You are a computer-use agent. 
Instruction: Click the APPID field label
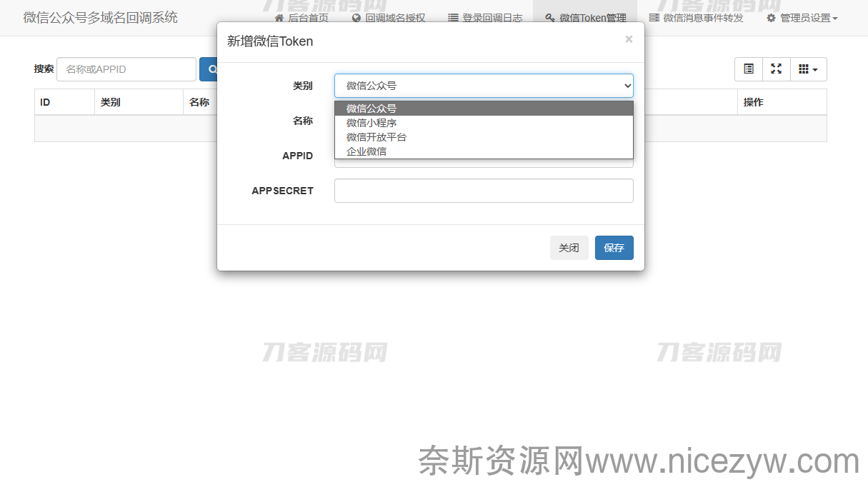[x=298, y=156]
